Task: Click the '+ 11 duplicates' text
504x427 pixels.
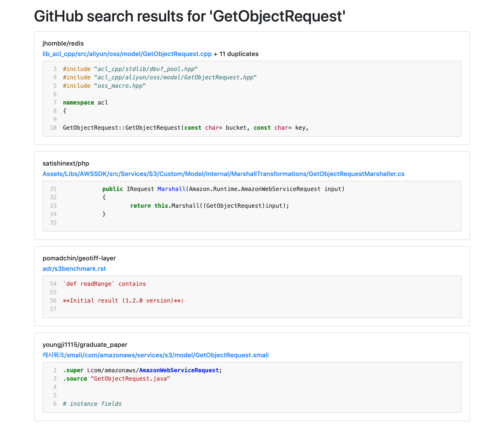Action: pyautogui.click(x=236, y=54)
